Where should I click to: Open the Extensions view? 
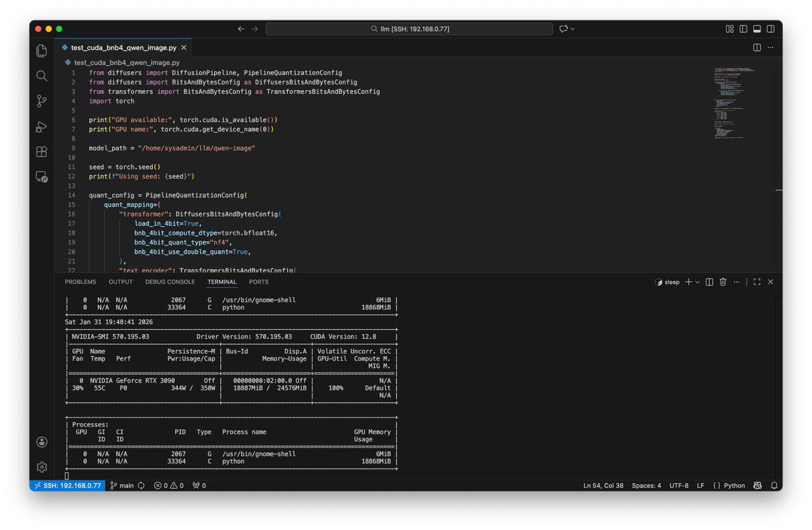pos(42,152)
